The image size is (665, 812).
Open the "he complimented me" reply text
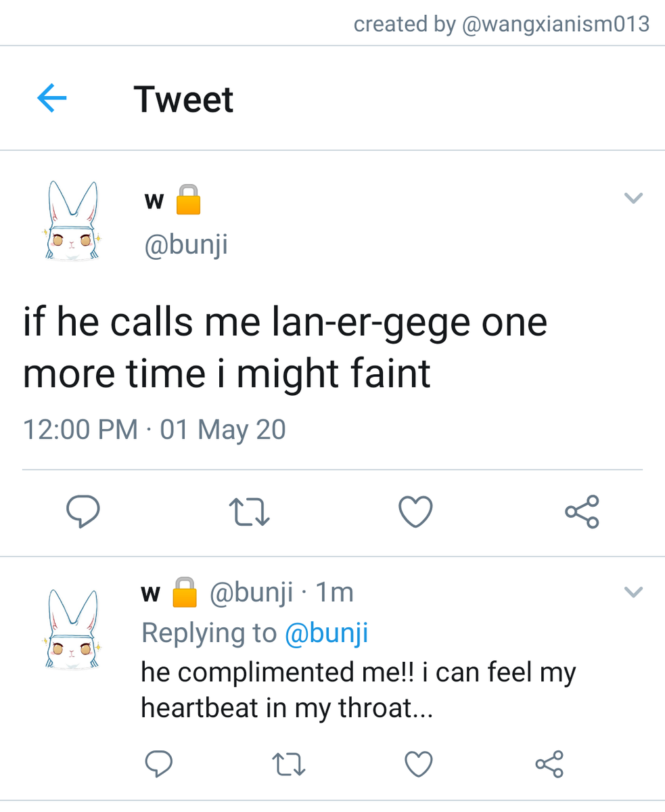click(358, 690)
